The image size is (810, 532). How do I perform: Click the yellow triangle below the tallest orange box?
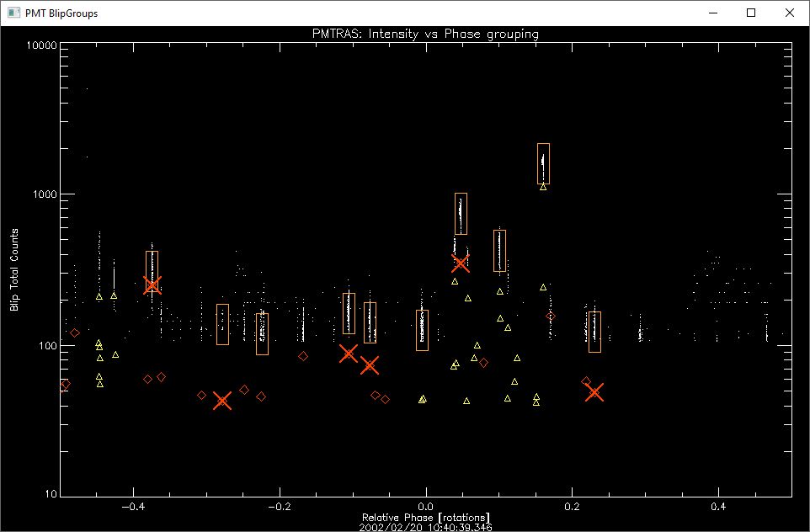click(543, 187)
